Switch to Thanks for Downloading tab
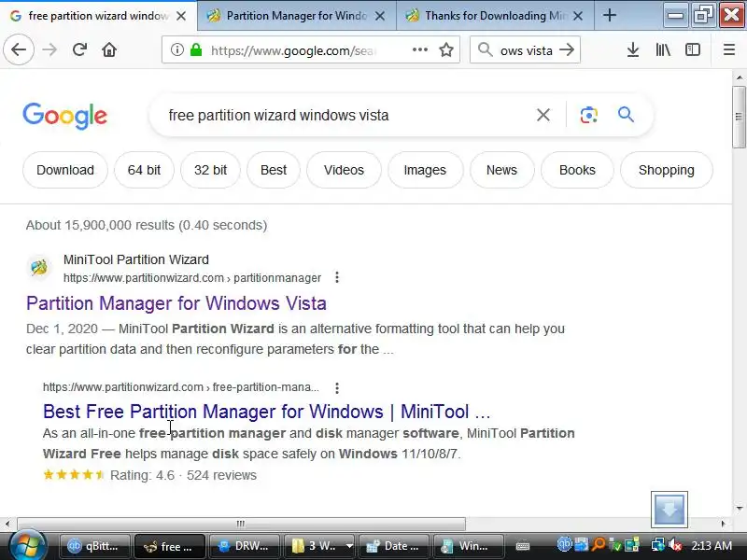747x560 pixels. pos(495,16)
